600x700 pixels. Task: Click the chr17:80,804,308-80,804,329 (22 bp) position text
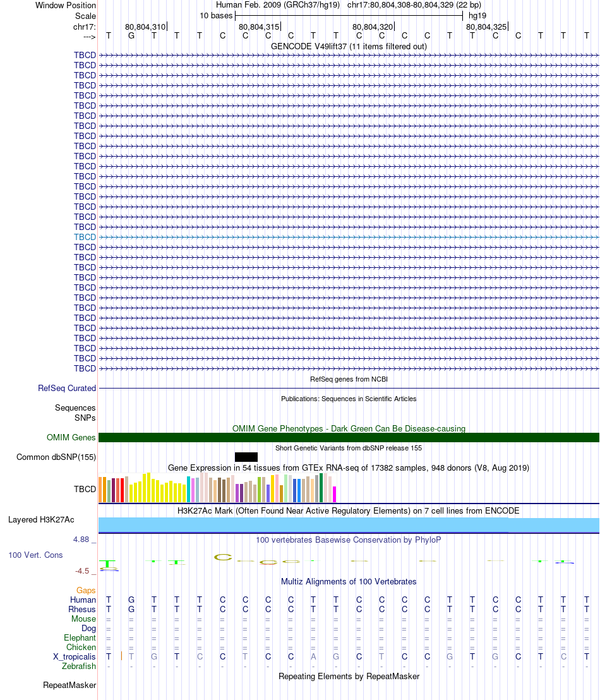(x=414, y=5)
